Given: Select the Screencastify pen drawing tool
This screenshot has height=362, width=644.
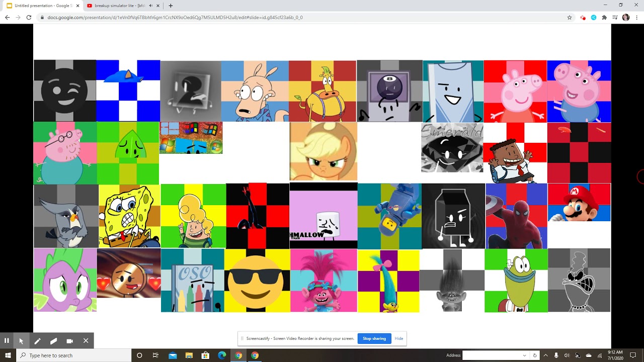Looking at the screenshot, I should coord(37,340).
